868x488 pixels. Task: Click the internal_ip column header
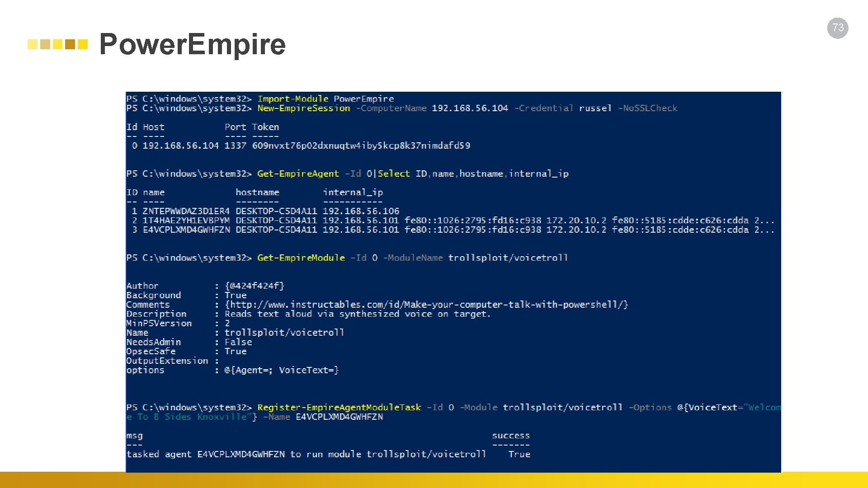tap(353, 192)
